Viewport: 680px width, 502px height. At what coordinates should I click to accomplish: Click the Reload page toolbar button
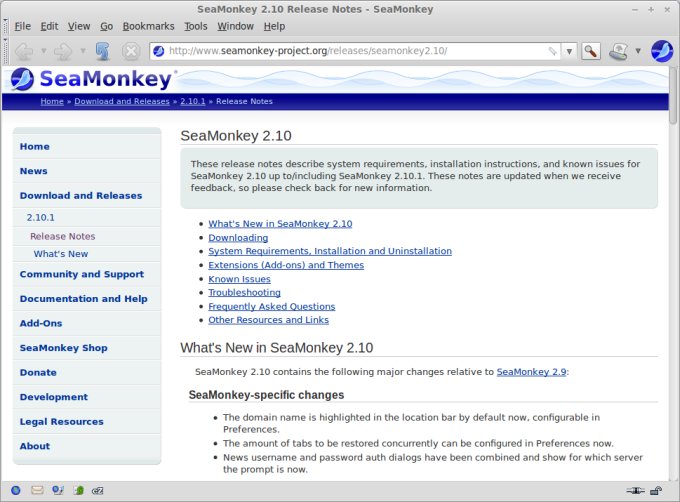(x=103, y=51)
